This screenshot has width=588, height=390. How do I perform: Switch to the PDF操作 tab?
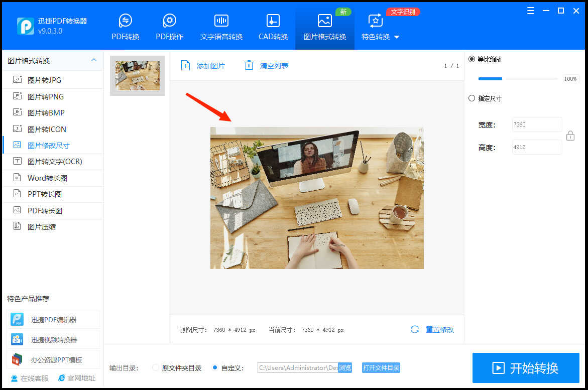click(170, 27)
